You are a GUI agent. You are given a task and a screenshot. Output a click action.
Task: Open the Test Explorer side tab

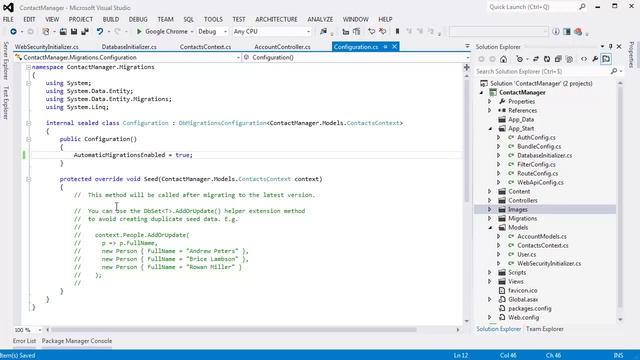point(5,103)
